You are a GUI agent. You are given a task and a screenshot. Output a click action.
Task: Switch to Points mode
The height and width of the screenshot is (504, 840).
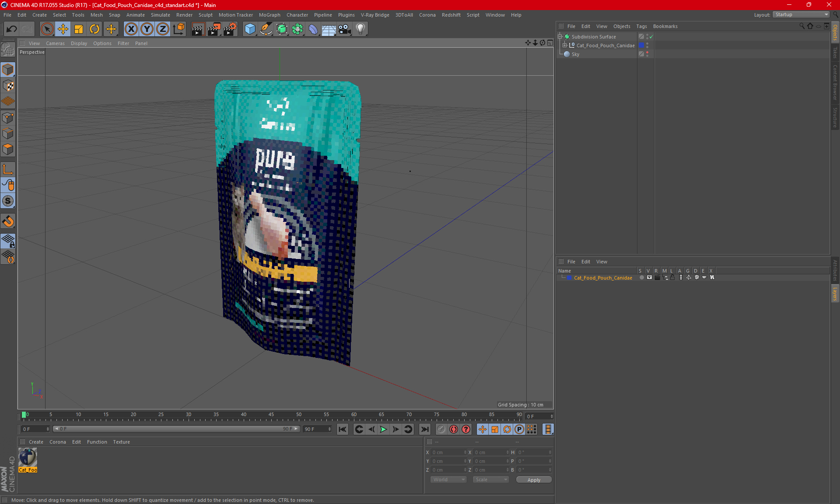pyautogui.click(x=8, y=118)
